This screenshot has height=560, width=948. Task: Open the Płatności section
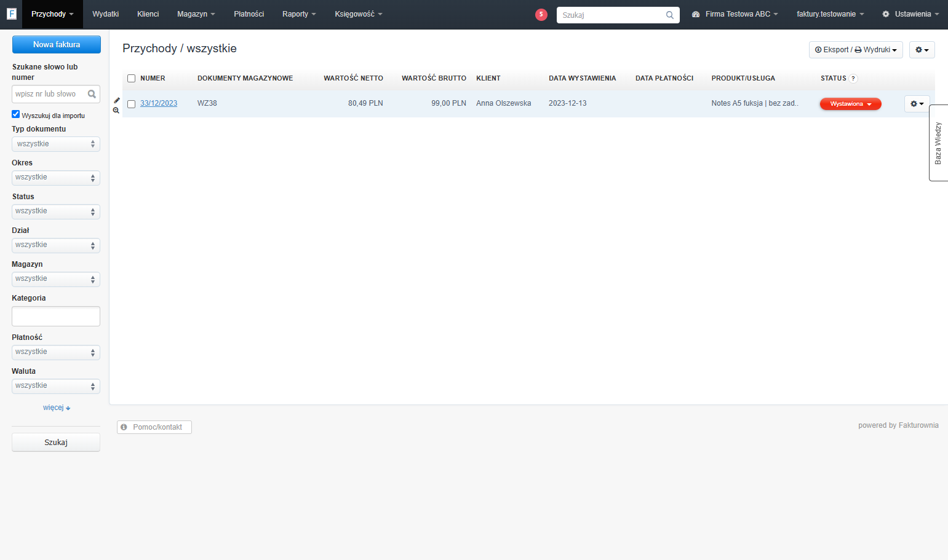(x=249, y=14)
